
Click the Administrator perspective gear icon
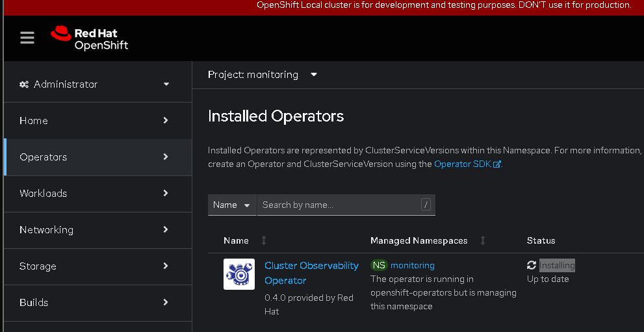[x=24, y=84]
